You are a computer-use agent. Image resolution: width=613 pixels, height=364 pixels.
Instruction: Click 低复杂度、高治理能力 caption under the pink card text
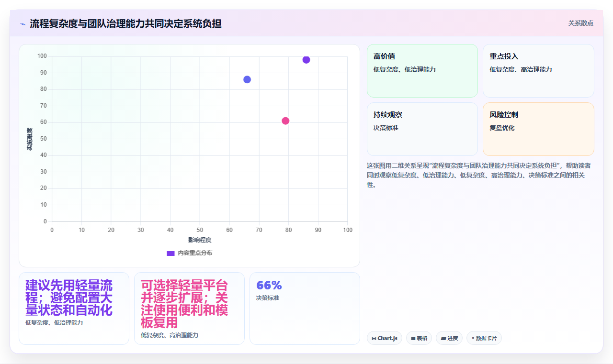pos(170,335)
